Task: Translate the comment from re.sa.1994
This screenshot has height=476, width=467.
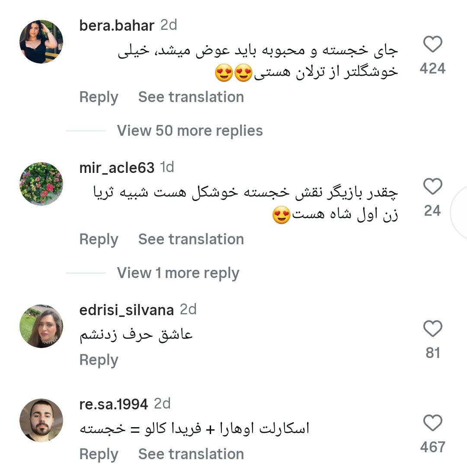Action: (191, 454)
